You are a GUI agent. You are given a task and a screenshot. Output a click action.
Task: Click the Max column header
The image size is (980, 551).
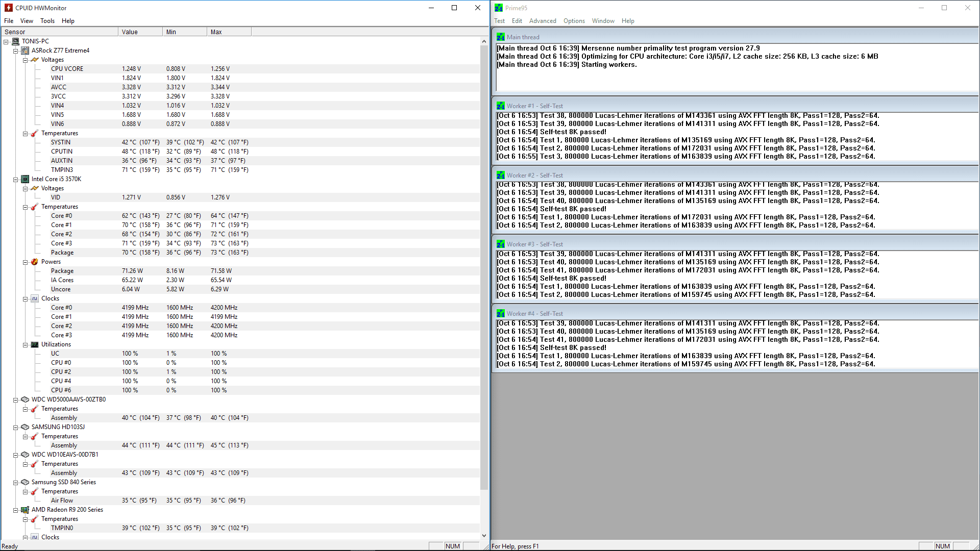[x=229, y=32]
